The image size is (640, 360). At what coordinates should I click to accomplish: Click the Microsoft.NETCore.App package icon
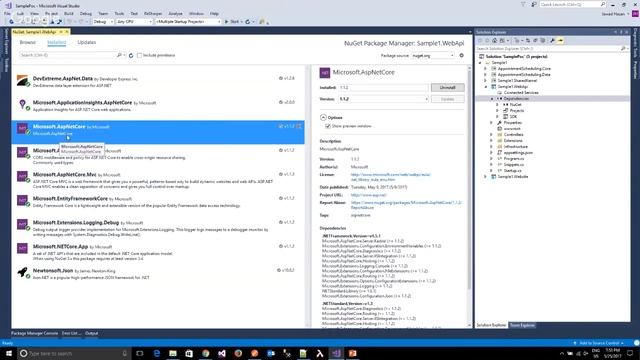(22, 248)
